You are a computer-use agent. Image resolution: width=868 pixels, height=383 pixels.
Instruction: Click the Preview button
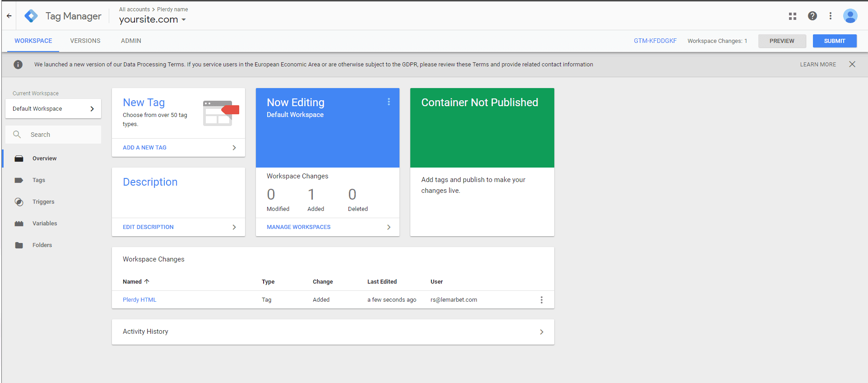(782, 41)
